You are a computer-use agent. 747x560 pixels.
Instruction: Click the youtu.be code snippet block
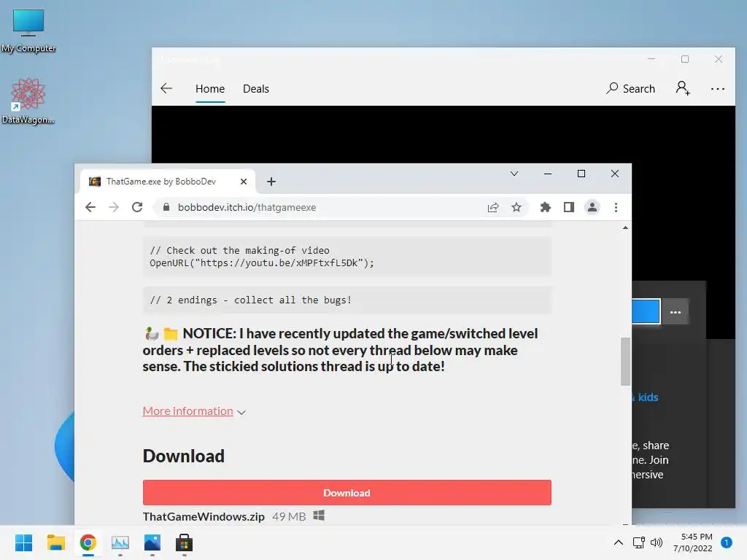click(347, 257)
